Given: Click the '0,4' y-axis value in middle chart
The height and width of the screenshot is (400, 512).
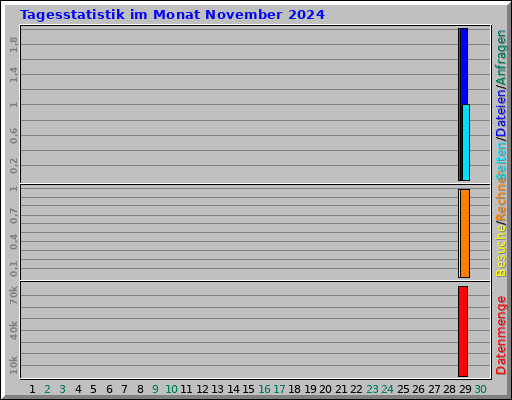Looking at the screenshot, I should 13,242.
